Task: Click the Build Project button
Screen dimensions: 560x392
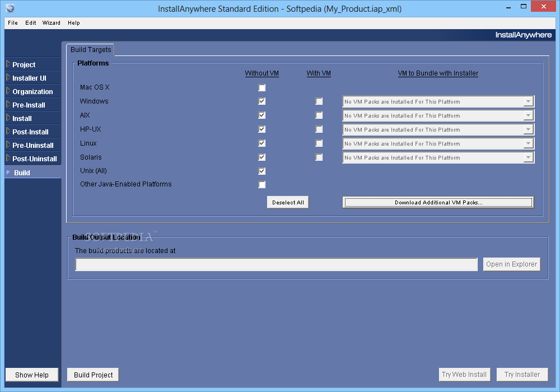Action: click(x=93, y=375)
